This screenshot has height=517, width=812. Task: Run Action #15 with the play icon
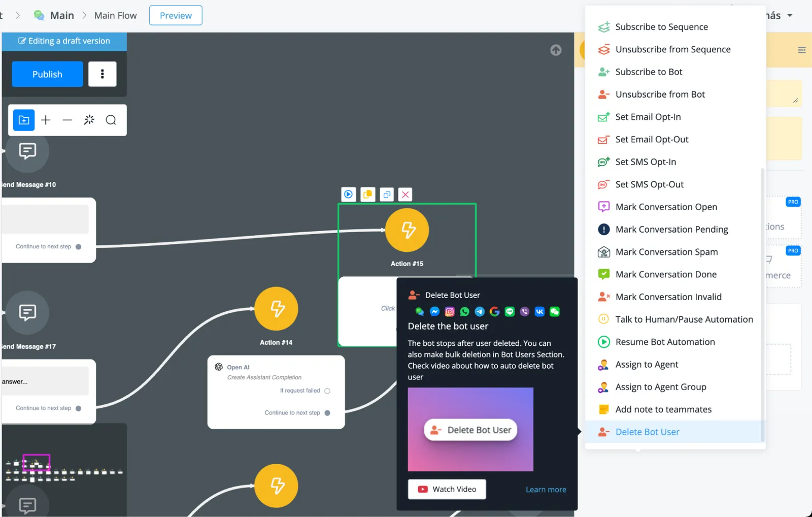coord(348,194)
